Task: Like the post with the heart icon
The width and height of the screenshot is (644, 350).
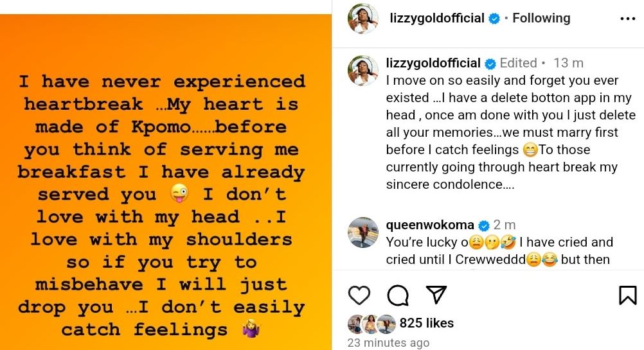Action: click(x=359, y=295)
